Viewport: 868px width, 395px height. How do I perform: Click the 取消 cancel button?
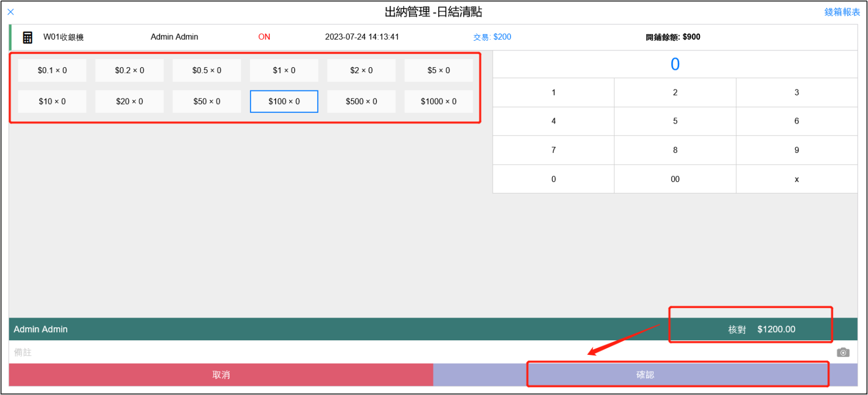[x=221, y=375]
